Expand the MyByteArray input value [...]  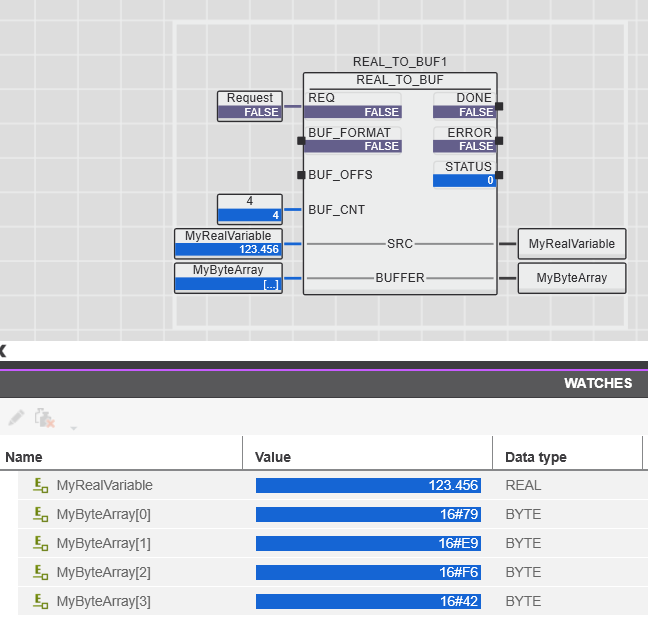coord(271,285)
